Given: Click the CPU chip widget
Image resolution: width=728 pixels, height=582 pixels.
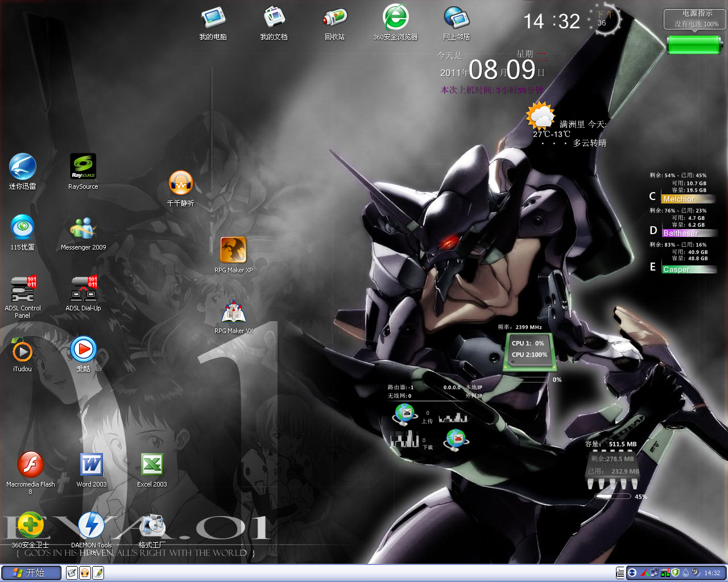Looking at the screenshot, I should [x=529, y=351].
